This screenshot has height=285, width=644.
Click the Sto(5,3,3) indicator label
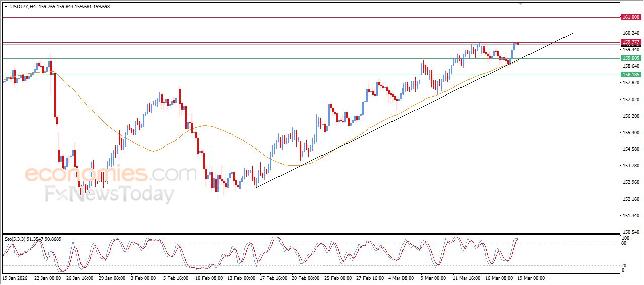[16, 239]
